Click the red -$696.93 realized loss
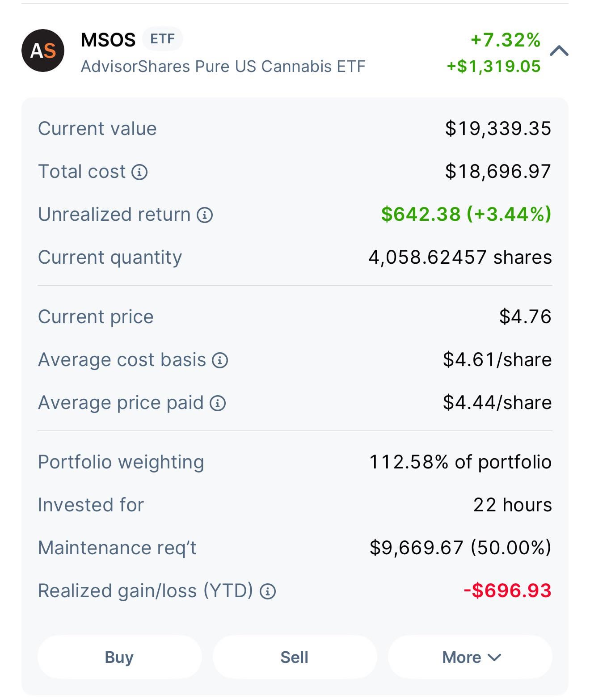Viewport: 590px width, 700px height. tap(507, 591)
